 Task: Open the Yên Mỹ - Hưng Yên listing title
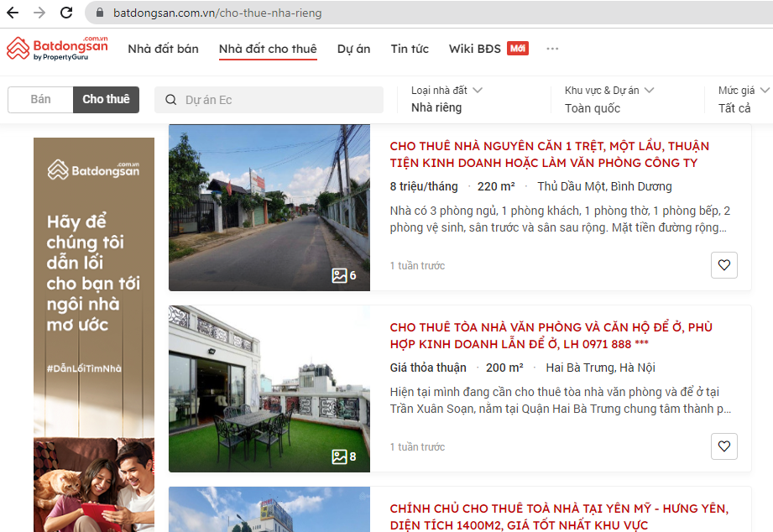558,517
